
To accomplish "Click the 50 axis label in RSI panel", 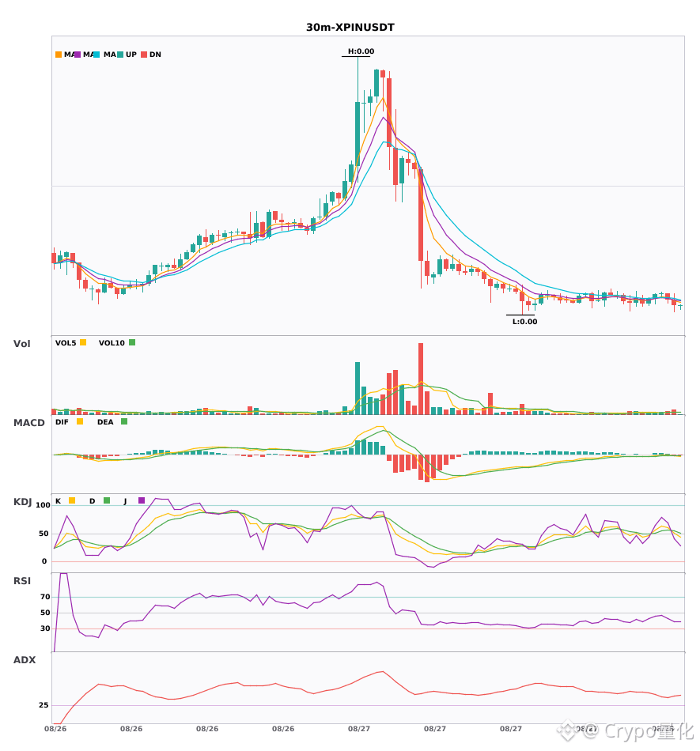I will pos(45,613).
